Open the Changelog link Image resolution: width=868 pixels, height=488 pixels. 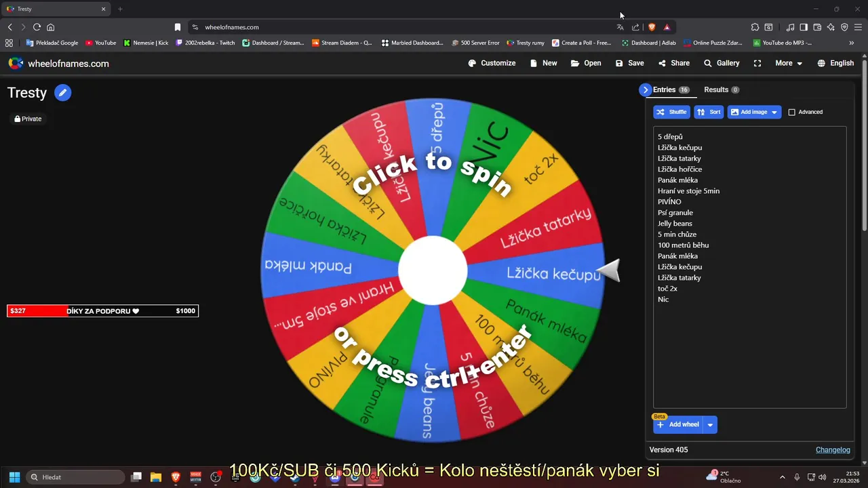(x=833, y=449)
